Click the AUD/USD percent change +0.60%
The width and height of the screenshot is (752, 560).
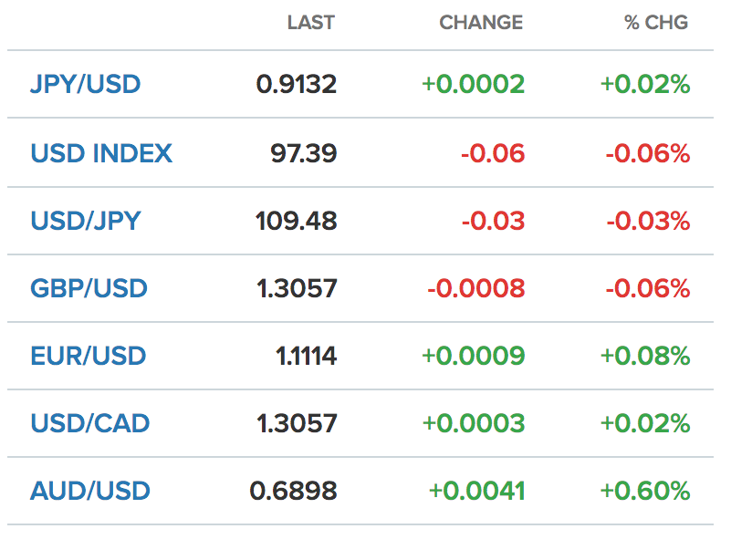click(x=645, y=491)
